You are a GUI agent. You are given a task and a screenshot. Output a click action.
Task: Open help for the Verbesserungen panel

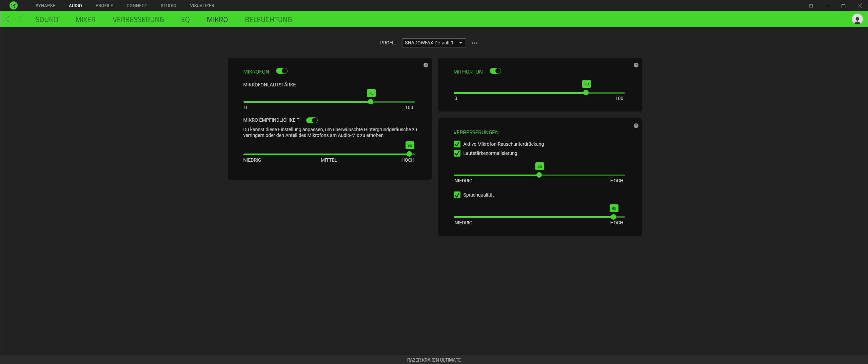[x=636, y=126]
